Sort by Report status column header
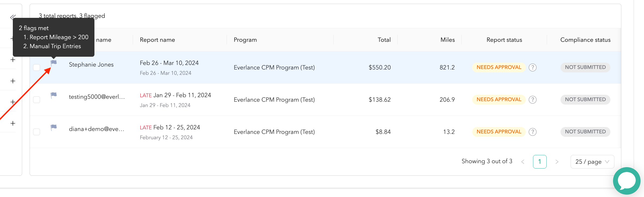The width and height of the screenshot is (644, 197). [x=504, y=40]
